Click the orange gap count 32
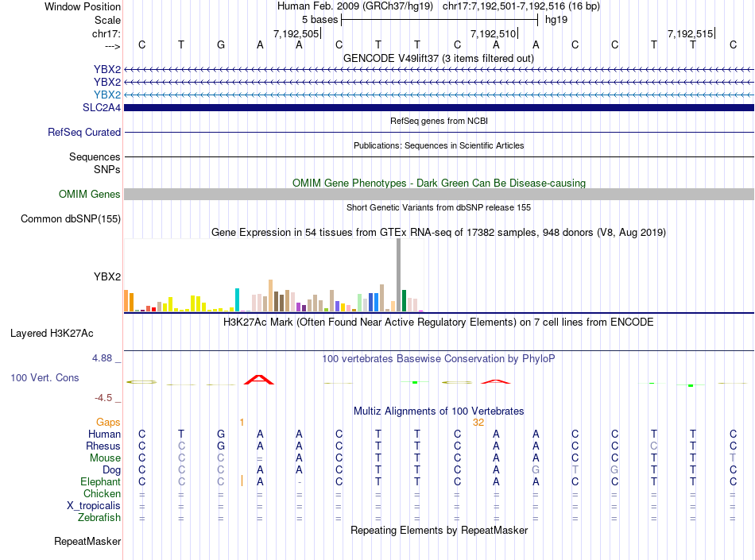 coord(478,422)
